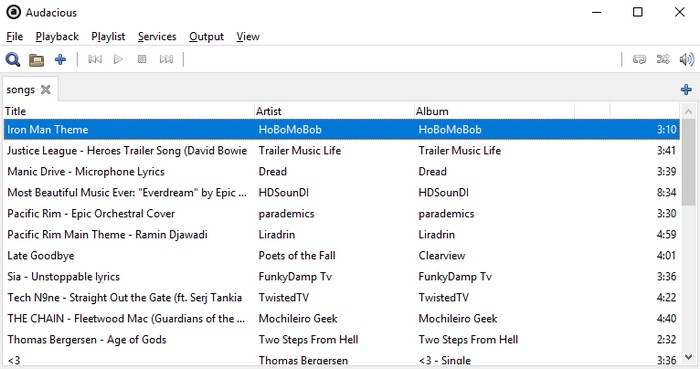Select the Late Goodbye track
The image size is (700, 369).
[x=342, y=255]
